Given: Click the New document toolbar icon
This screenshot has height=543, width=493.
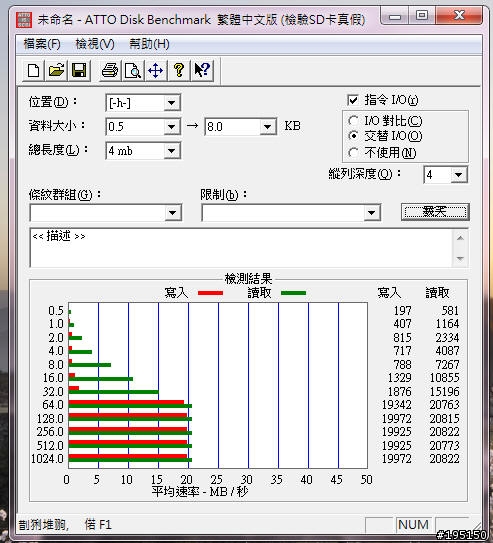Looking at the screenshot, I should tap(33, 71).
